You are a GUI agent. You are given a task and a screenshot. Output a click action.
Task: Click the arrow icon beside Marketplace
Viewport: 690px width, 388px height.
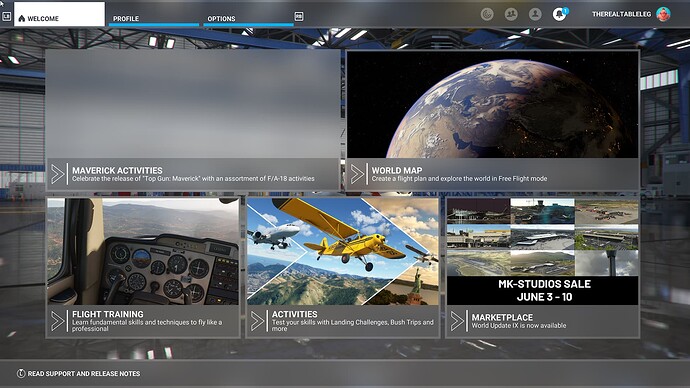pyautogui.click(x=457, y=321)
